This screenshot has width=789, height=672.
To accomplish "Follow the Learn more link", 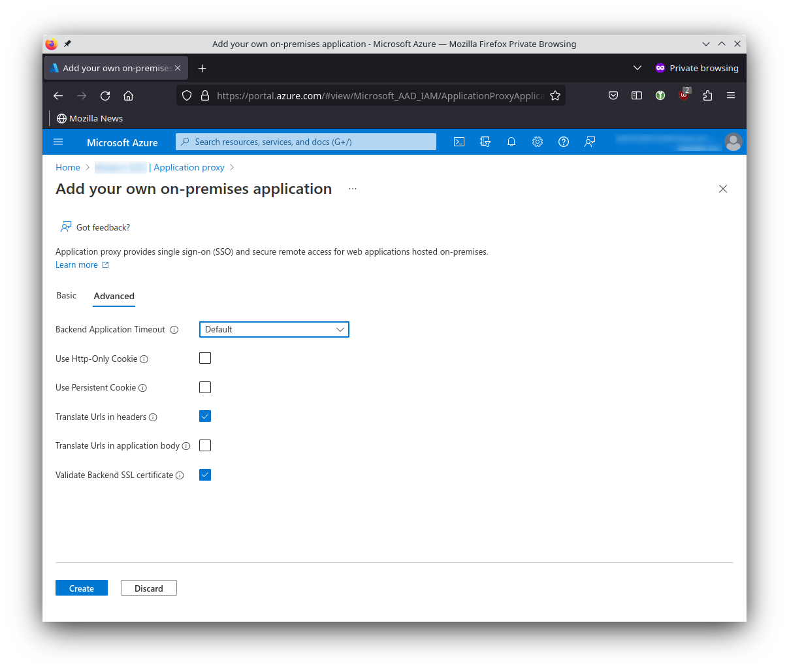I will click(77, 264).
